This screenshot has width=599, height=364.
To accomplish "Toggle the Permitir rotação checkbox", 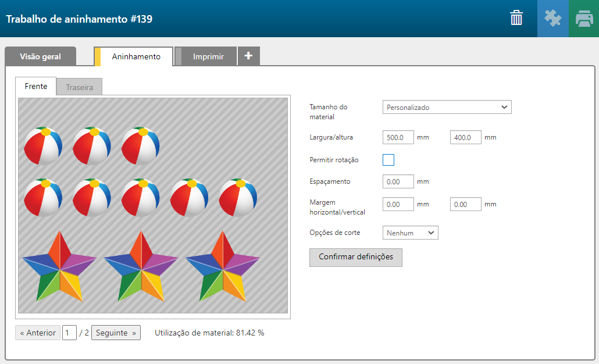I will point(388,160).
